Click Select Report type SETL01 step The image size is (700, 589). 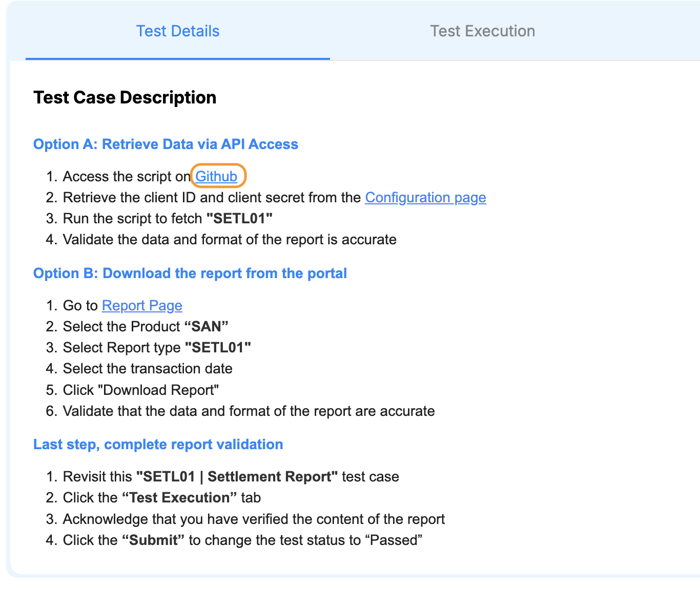click(x=157, y=347)
